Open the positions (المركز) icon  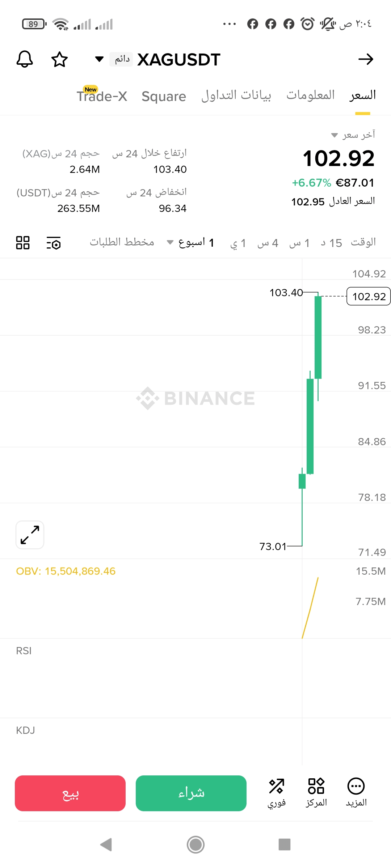pos(316,792)
